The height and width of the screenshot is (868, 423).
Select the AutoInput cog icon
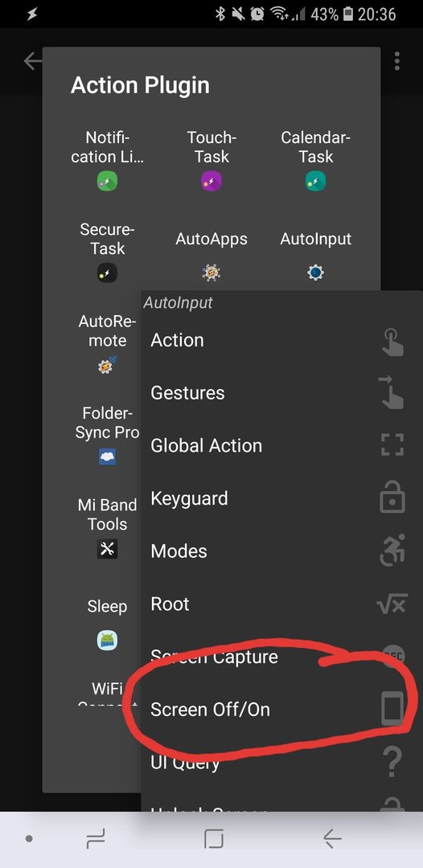(315, 272)
